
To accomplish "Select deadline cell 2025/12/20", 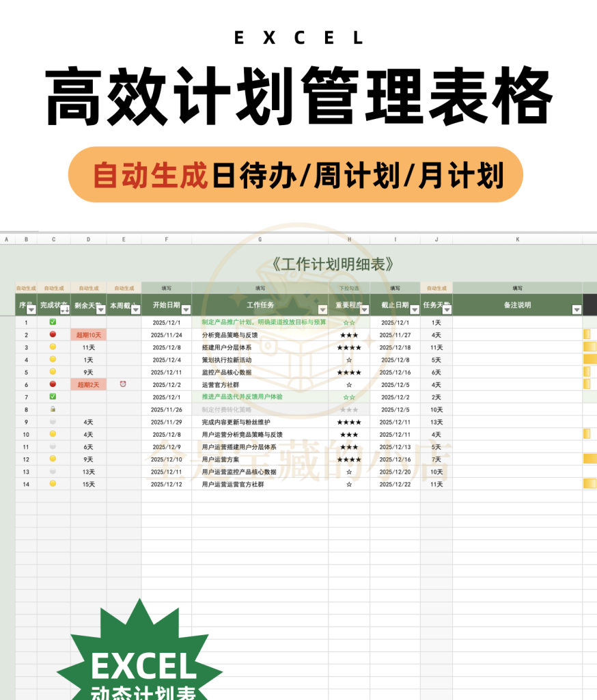I will pos(395,472).
